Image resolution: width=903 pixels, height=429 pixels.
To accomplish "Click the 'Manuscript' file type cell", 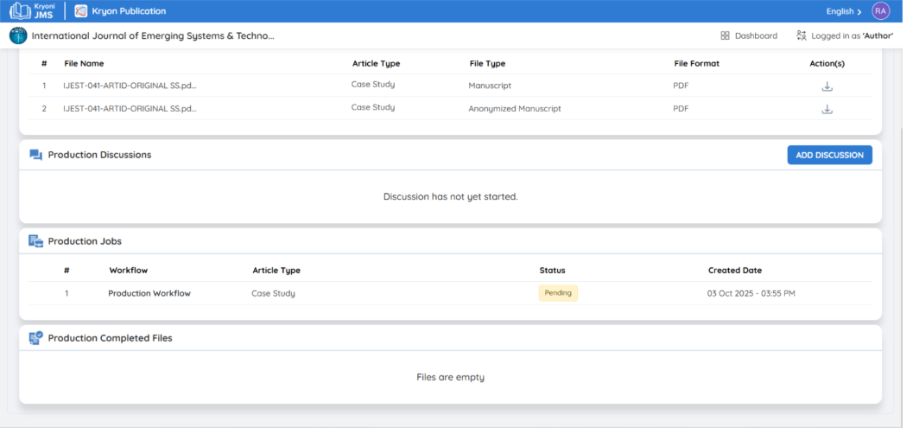I will (490, 85).
